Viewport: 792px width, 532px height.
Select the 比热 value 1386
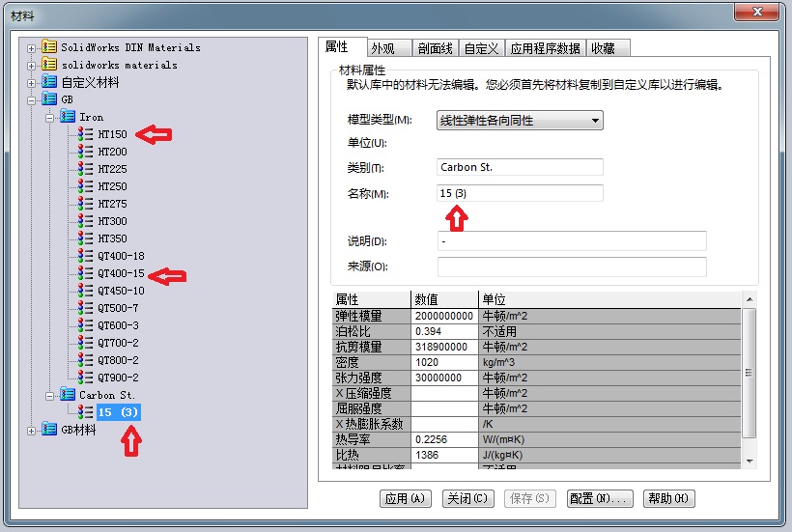pyautogui.click(x=444, y=455)
